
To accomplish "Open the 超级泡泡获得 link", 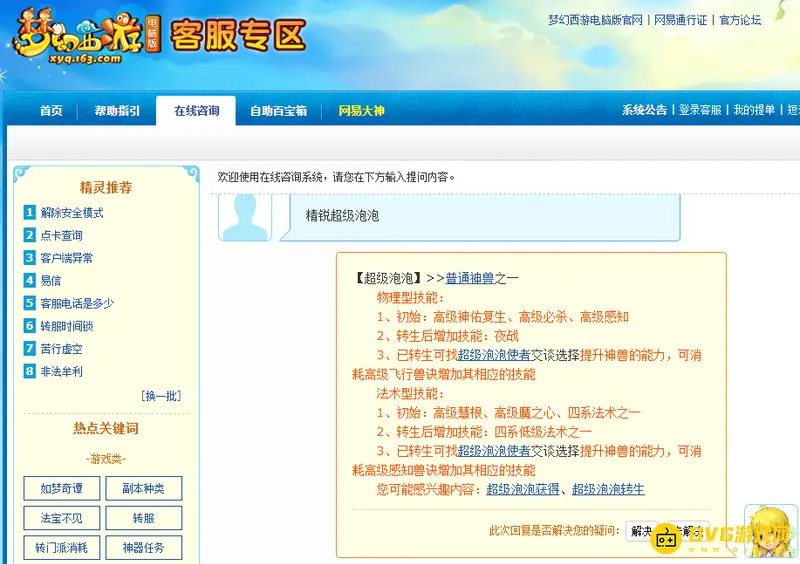I will tap(523, 489).
